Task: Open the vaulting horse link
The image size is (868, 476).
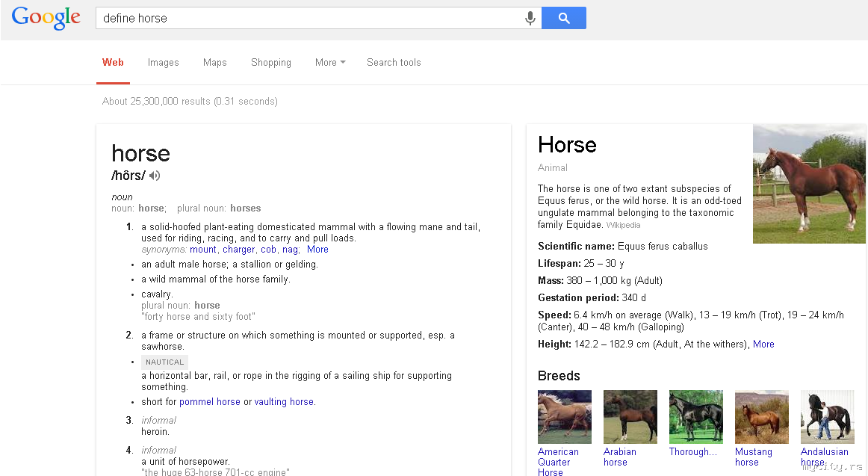Action: click(284, 402)
